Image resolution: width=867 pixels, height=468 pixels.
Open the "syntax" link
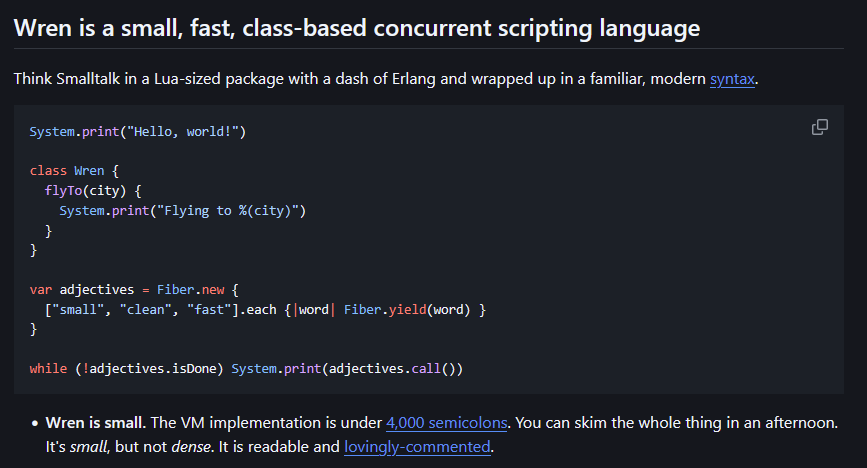point(732,79)
